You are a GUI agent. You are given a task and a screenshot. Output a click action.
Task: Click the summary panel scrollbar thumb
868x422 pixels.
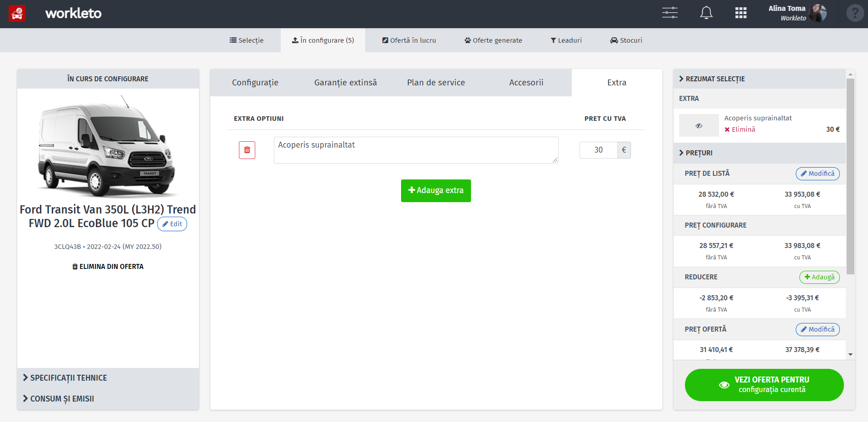tap(851, 176)
